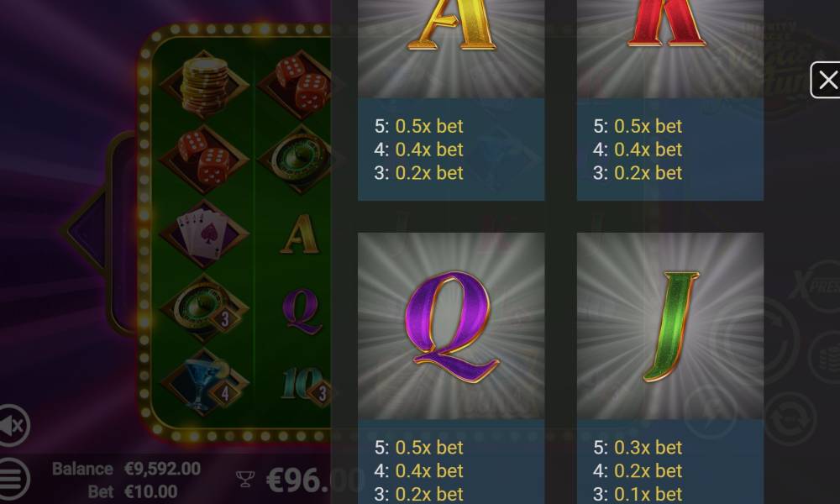The image size is (840, 504).
Task: Open the hamburger menu
Action: click(x=13, y=479)
